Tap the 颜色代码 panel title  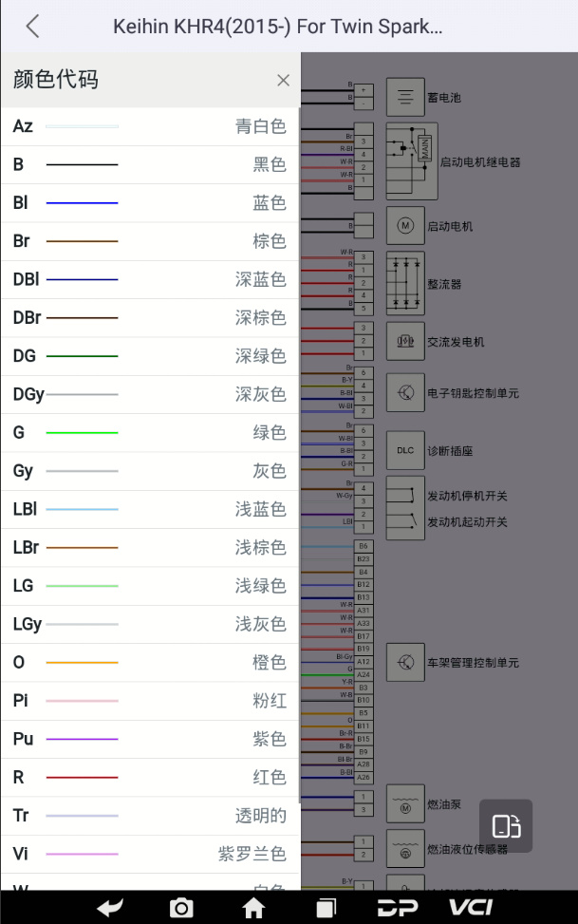[56, 80]
